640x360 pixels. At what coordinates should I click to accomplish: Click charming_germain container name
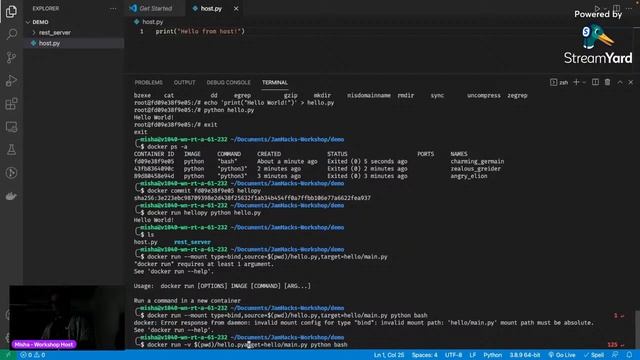tap(477, 162)
